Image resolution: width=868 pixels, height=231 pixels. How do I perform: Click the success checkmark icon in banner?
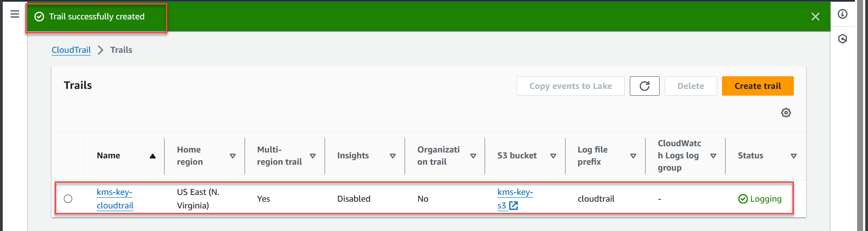pyautogui.click(x=39, y=17)
